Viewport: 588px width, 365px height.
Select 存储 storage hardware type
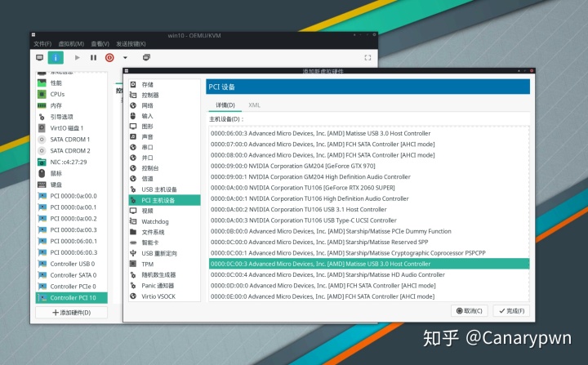point(164,84)
